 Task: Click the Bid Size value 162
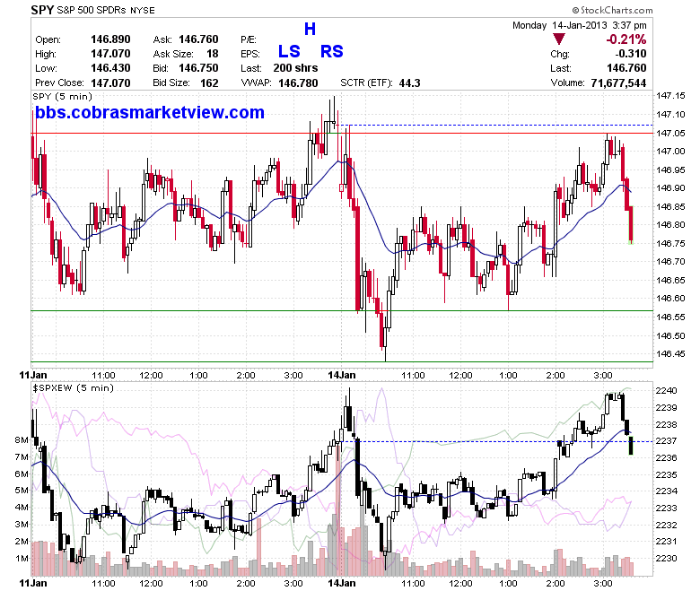point(209,83)
